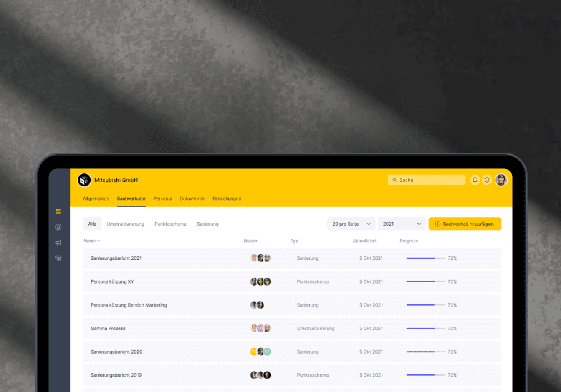Image resolution: width=561 pixels, height=392 pixels.
Task: Open the Einstellungen tab
Action: [x=227, y=199]
